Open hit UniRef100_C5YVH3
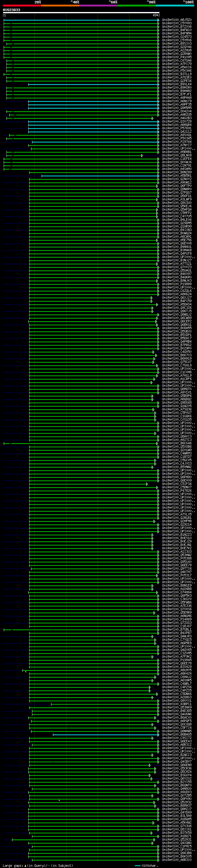Image resolution: width=197 pixels, height=868 pixels. (x=177, y=23)
